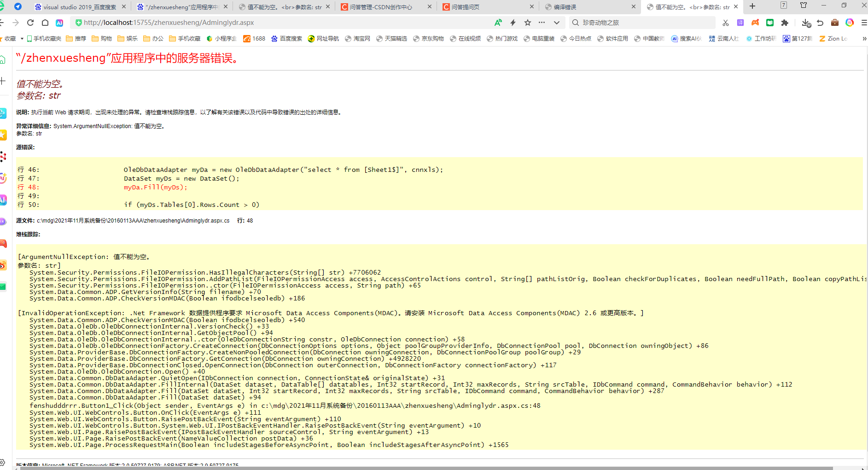The height and width of the screenshot is (470, 868).
Task: Open the downloads arrow icon
Action: point(805,23)
